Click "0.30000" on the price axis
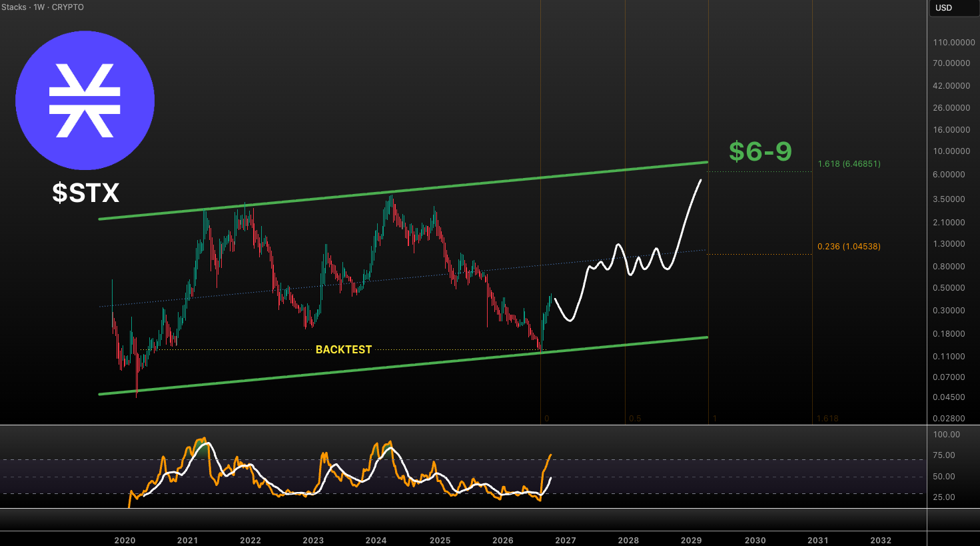The image size is (980, 546). 949,311
